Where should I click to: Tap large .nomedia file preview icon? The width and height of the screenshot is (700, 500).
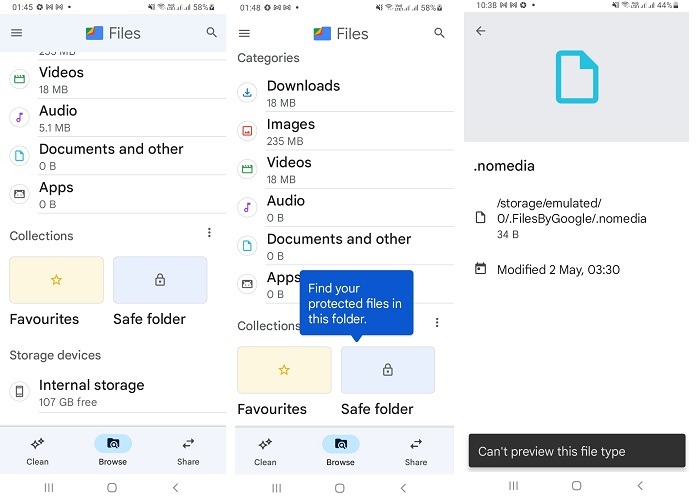pos(577,77)
